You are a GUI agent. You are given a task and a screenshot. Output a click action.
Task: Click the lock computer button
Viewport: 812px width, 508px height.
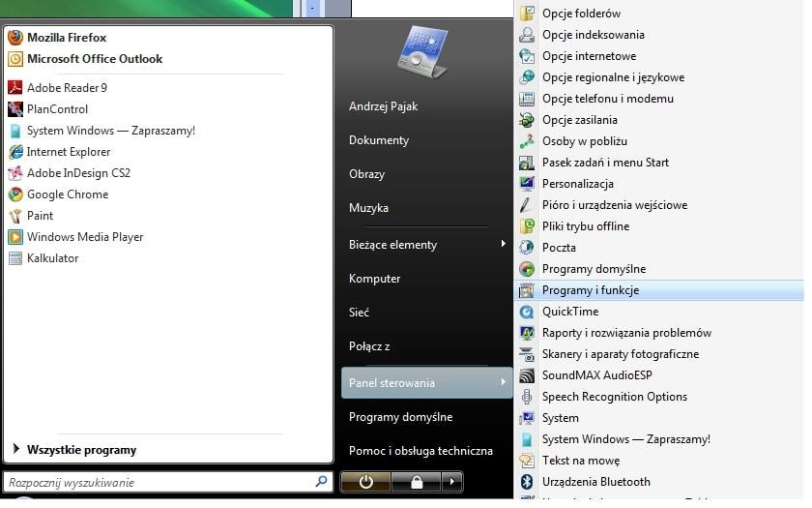coord(416,481)
